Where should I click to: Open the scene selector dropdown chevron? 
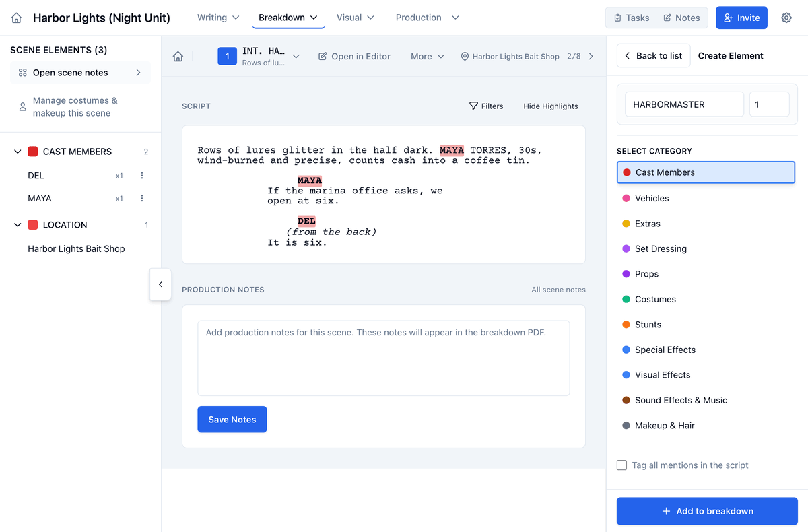(296, 57)
